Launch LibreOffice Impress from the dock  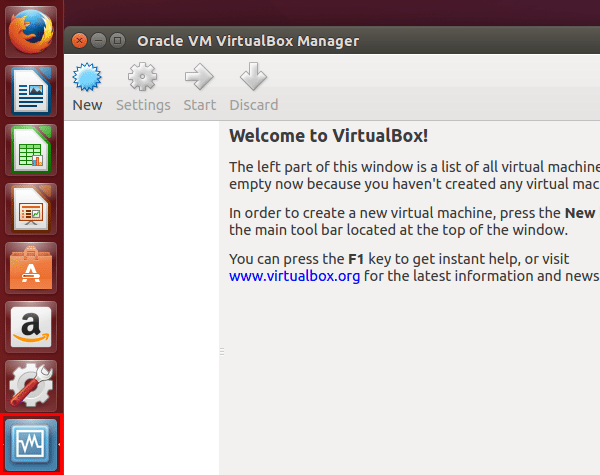tap(32, 208)
